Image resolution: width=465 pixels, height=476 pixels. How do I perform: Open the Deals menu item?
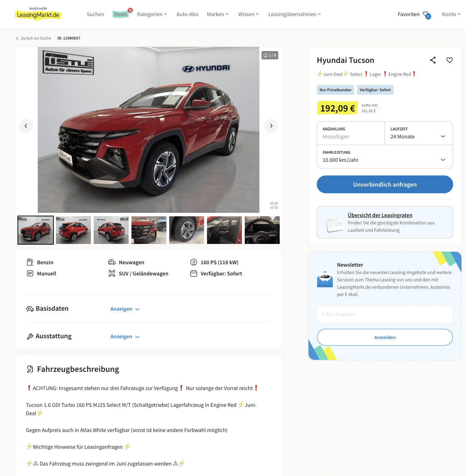(121, 14)
